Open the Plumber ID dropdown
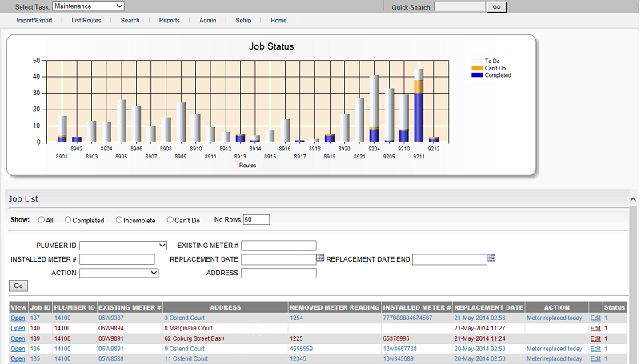 (x=123, y=245)
